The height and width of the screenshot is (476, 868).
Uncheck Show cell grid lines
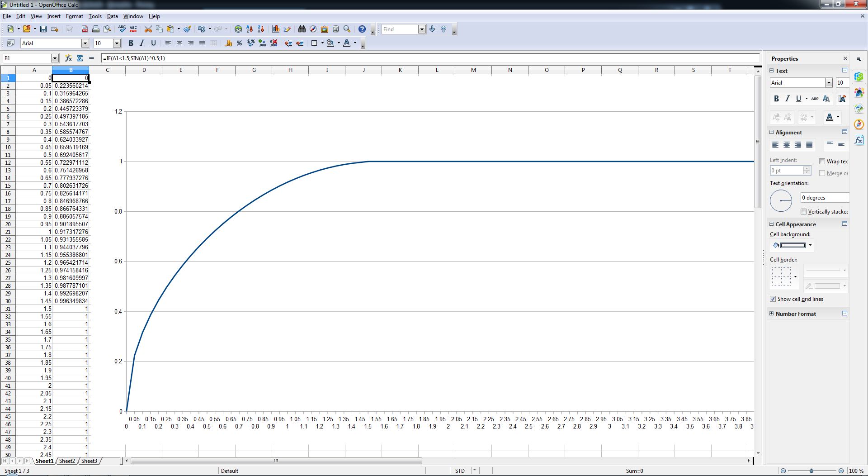pyautogui.click(x=773, y=299)
